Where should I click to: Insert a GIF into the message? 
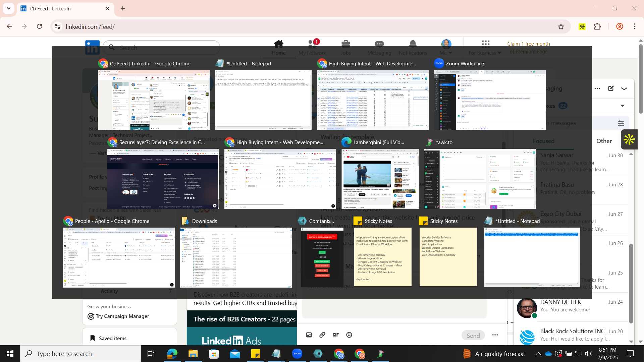336,335
